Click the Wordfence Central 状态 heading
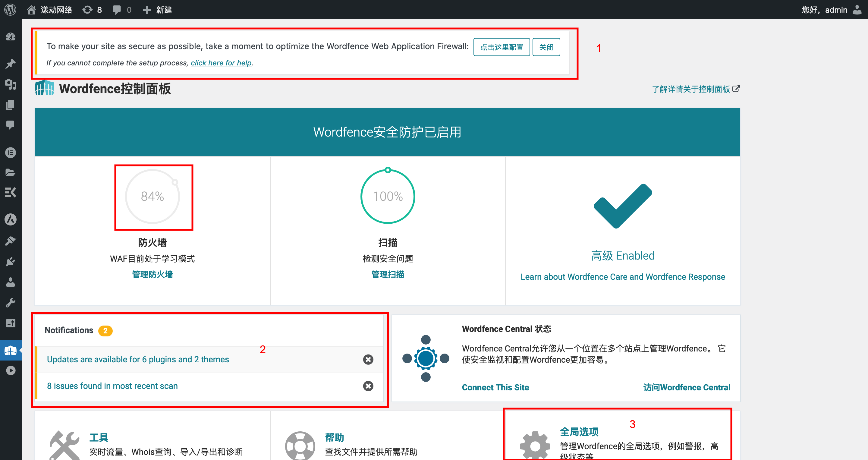The width and height of the screenshot is (868, 460). [x=506, y=329]
